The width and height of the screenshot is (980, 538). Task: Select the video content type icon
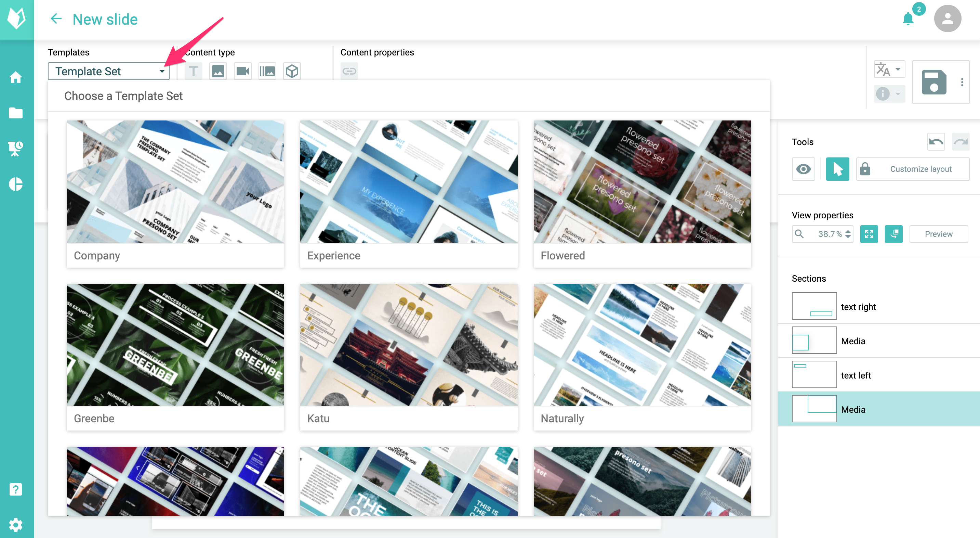tap(243, 71)
